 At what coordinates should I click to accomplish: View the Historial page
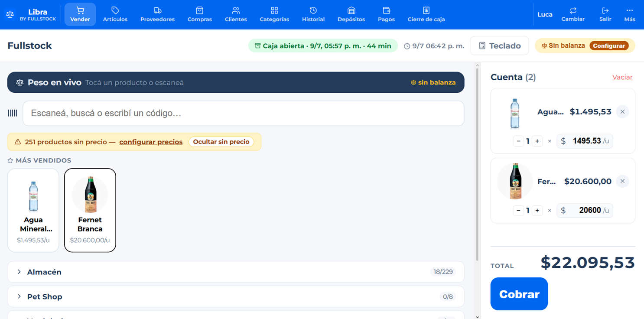[313, 14]
